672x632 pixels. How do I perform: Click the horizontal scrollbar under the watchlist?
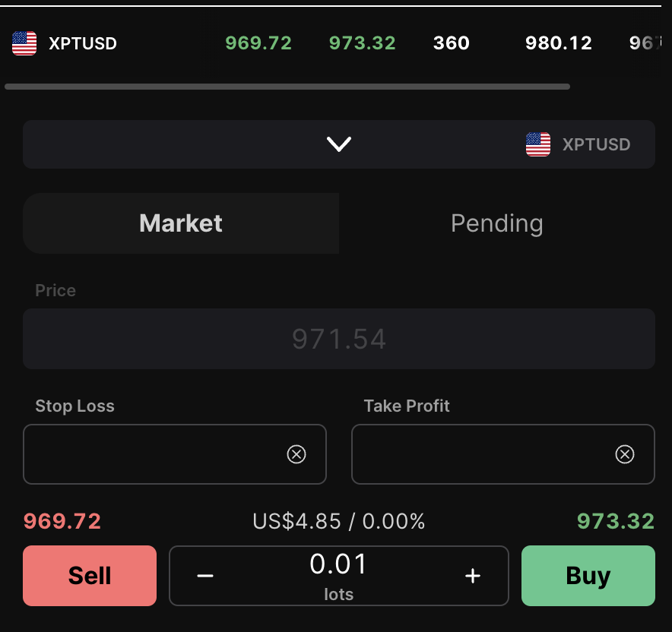tap(287, 87)
